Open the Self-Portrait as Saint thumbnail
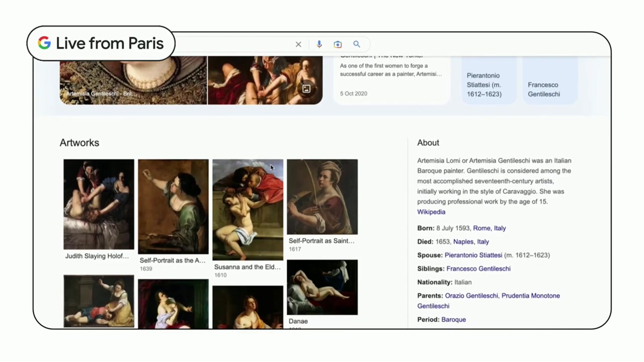This screenshot has width=644, height=362. tap(322, 197)
